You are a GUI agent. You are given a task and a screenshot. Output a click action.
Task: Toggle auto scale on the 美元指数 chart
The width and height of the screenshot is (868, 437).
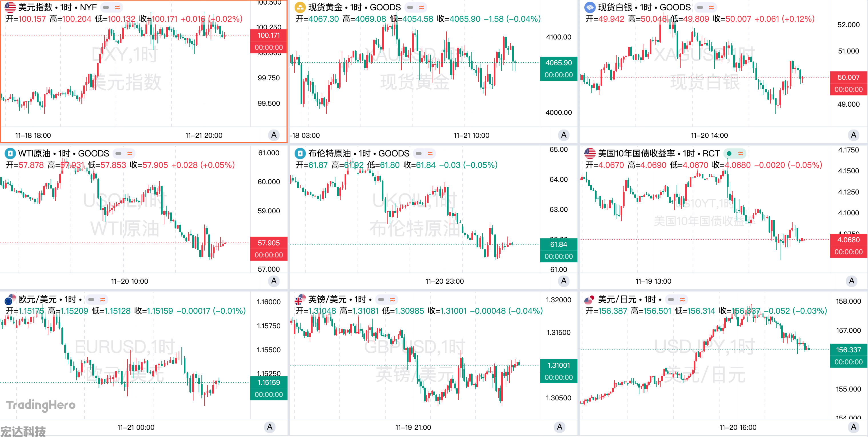tap(274, 135)
